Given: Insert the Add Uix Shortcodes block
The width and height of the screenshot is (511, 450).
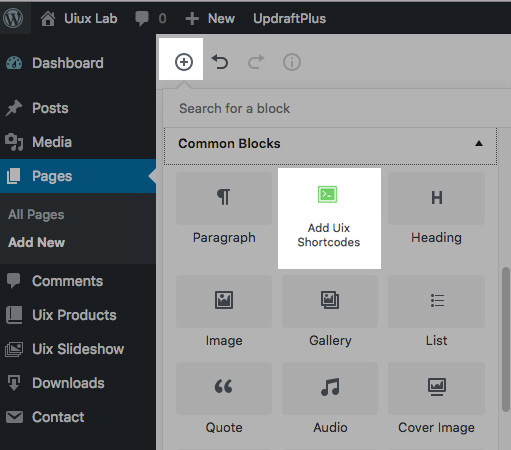Looking at the screenshot, I should (329, 218).
